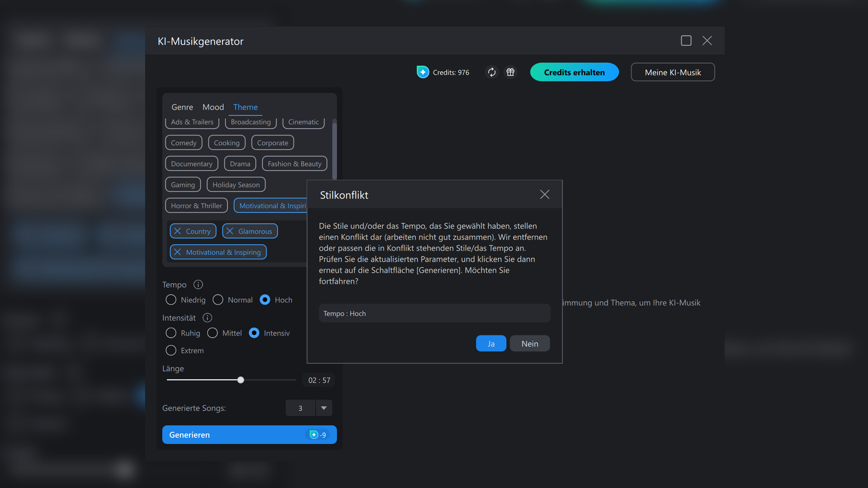This screenshot has width=868, height=488.
Task: Select the Documentary theme tag
Action: click(191, 164)
